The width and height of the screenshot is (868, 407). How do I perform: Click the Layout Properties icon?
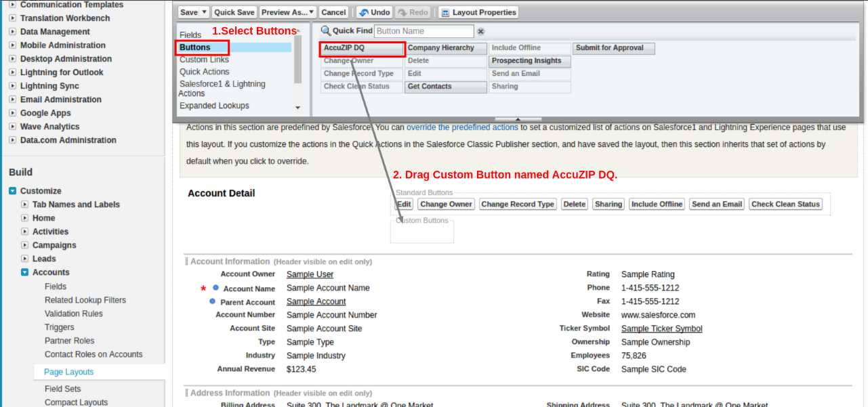tap(446, 12)
